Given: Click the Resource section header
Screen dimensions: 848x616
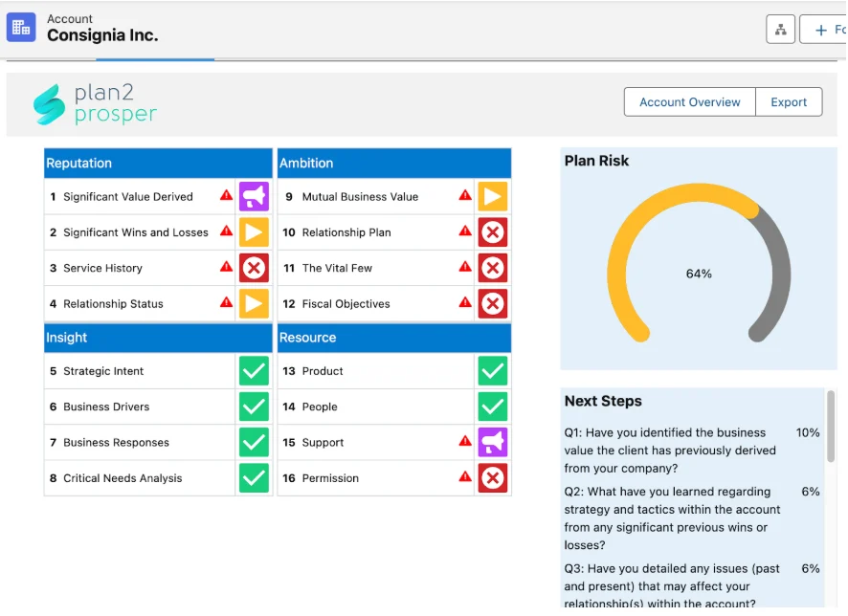Looking at the screenshot, I should pyautogui.click(x=393, y=338).
